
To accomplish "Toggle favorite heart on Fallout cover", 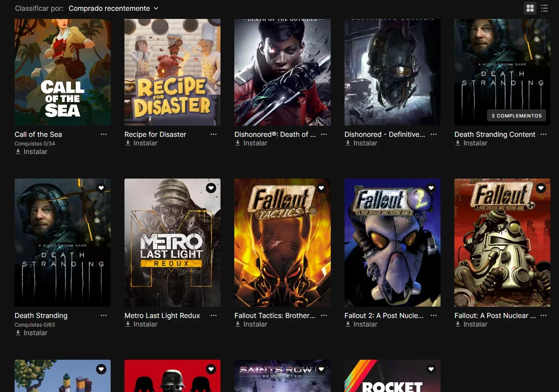I will click(x=541, y=188).
